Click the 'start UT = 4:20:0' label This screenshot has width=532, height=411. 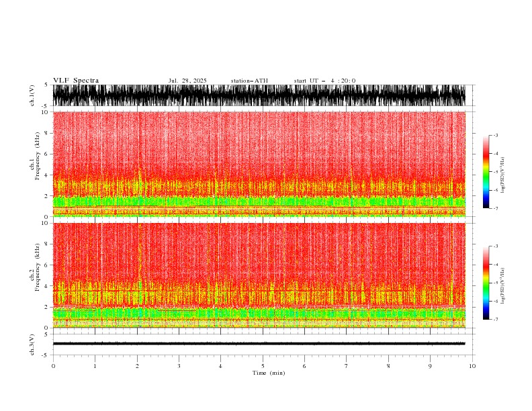point(324,81)
